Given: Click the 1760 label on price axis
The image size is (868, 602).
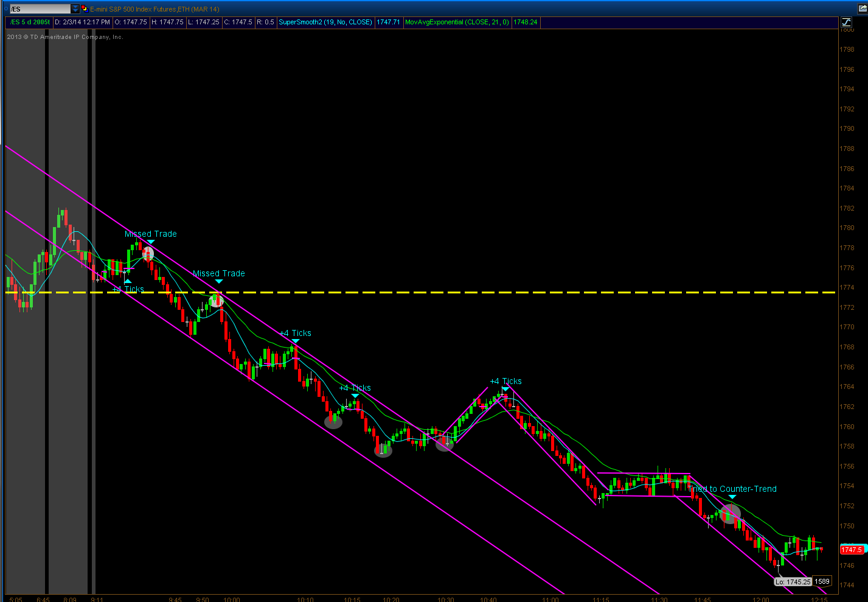Looking at the screenshot, I should [x=847, y=427].
